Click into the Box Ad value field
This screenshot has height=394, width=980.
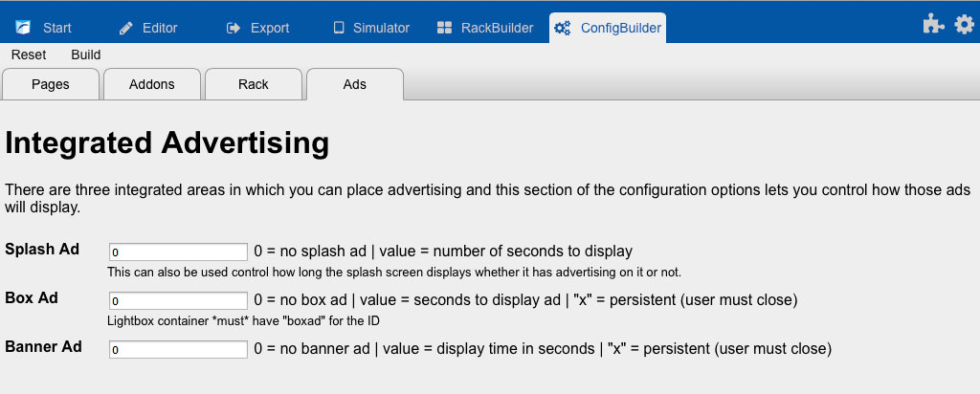179,300
